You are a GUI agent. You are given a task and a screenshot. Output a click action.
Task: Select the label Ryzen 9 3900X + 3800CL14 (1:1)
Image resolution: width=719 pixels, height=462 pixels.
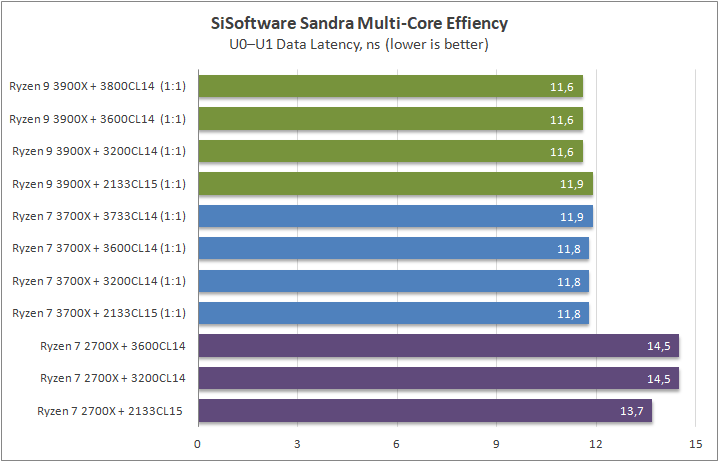tap(98, 86)
